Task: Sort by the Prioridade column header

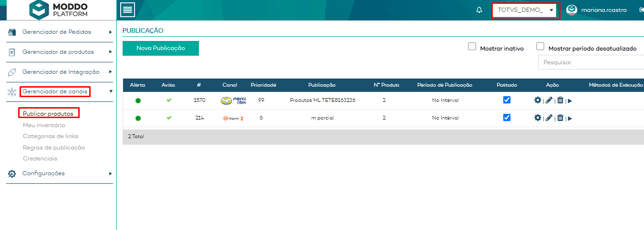Action: click(x=263, y=85)
